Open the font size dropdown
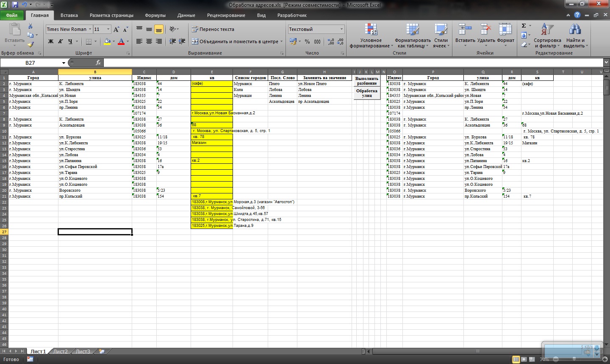The width and height of the screenshot is (610, 364). coord(108,29)
